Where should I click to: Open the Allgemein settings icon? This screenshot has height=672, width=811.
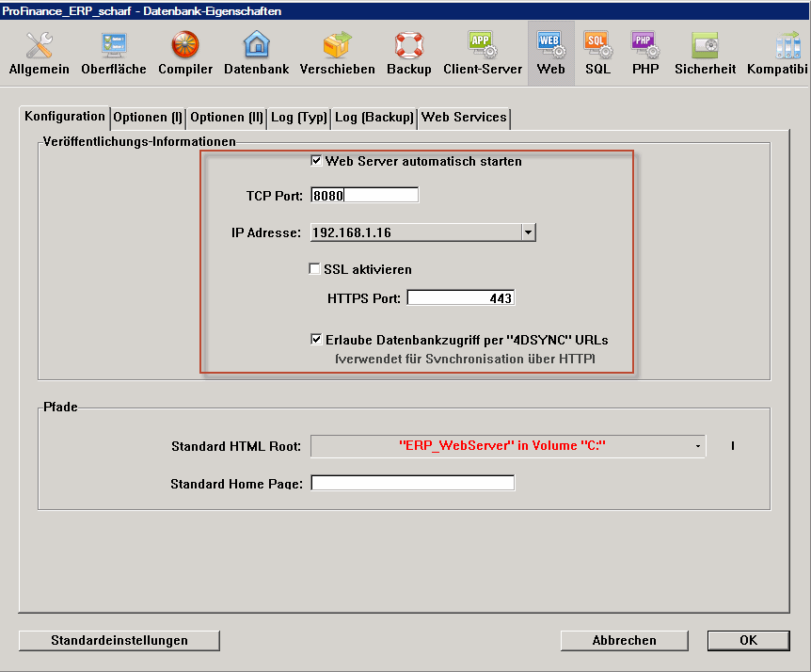click(39, 53)
